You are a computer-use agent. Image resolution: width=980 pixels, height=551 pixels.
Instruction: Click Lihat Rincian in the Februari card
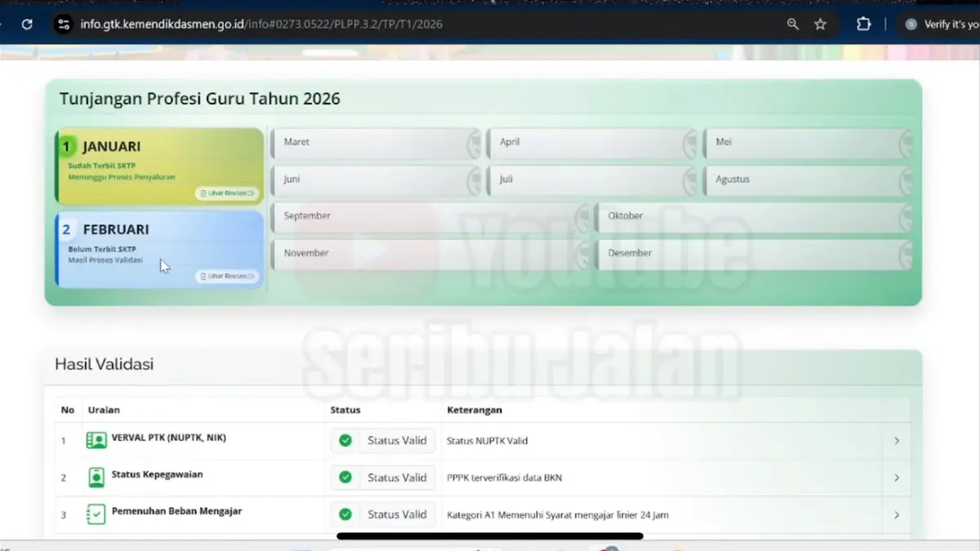coord(227,276)
